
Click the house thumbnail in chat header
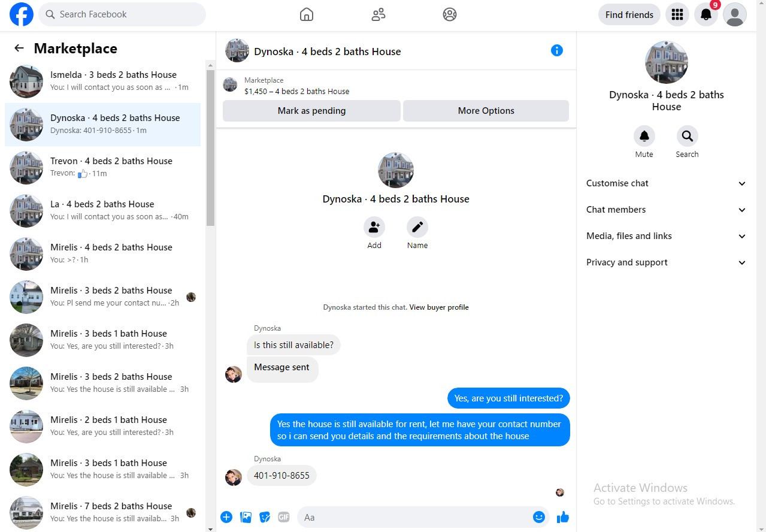[x=237, y=50]
